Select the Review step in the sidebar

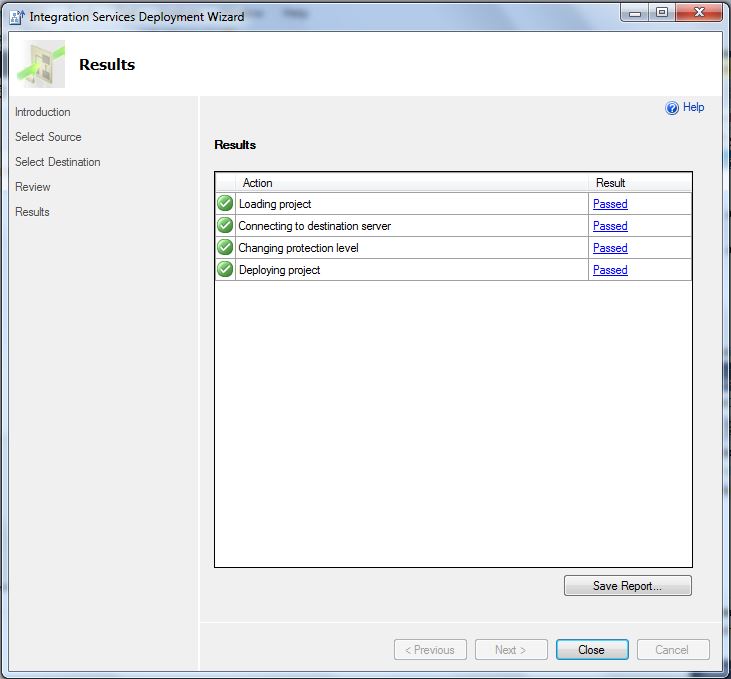click(33, 187)
